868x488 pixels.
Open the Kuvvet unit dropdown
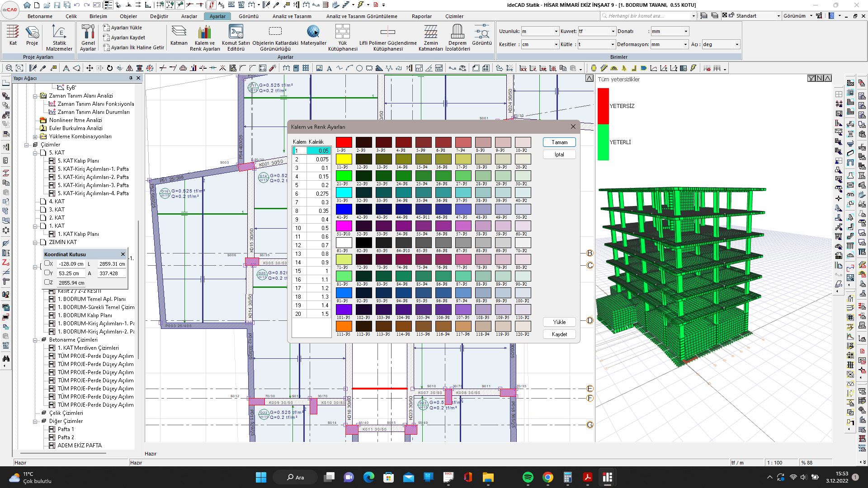(613, 31)
